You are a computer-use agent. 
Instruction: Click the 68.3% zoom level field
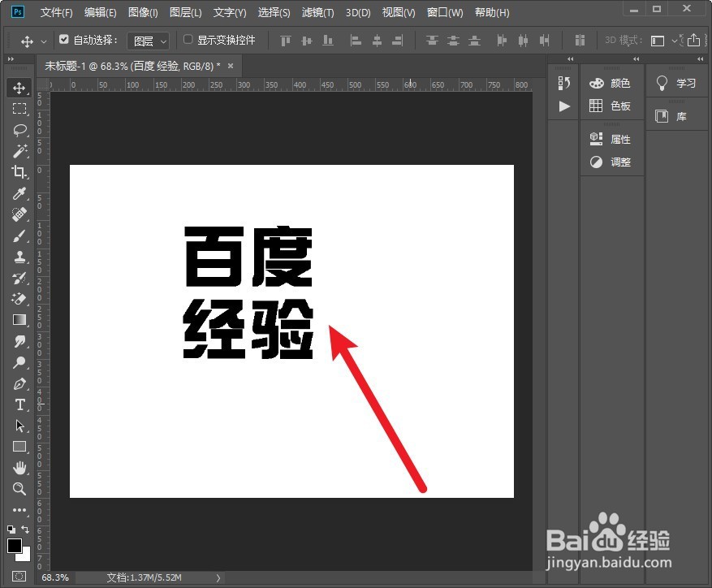point(55,577)
